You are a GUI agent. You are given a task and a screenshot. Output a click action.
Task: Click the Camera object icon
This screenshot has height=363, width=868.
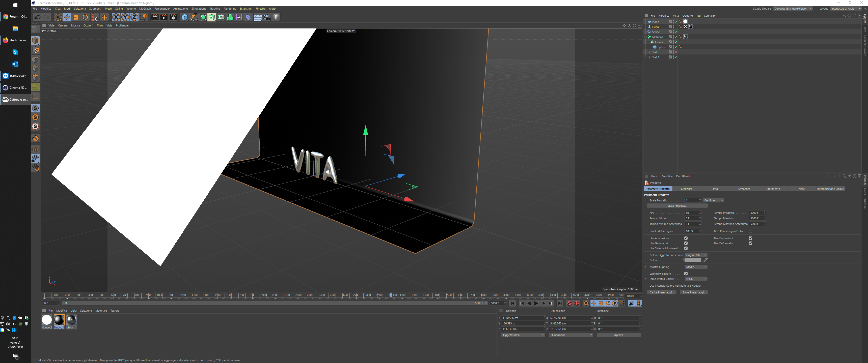[x=267, y=17]
